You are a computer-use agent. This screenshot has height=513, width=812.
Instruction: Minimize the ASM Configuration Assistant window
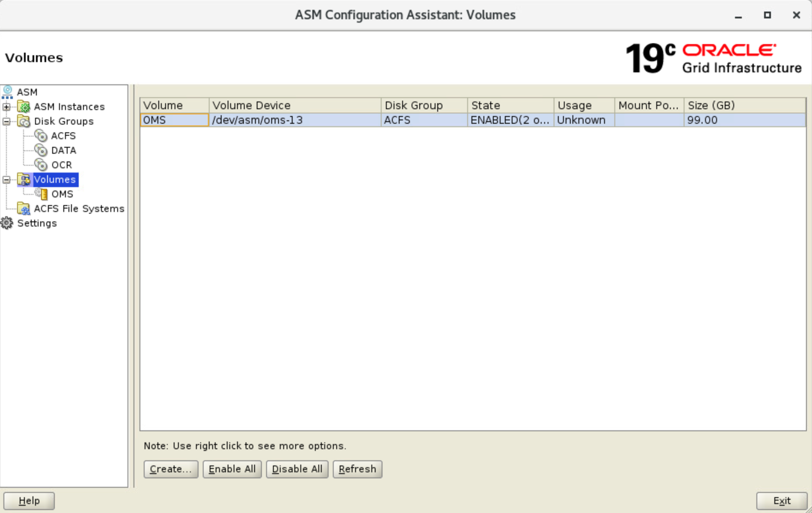tap(738, 15)
